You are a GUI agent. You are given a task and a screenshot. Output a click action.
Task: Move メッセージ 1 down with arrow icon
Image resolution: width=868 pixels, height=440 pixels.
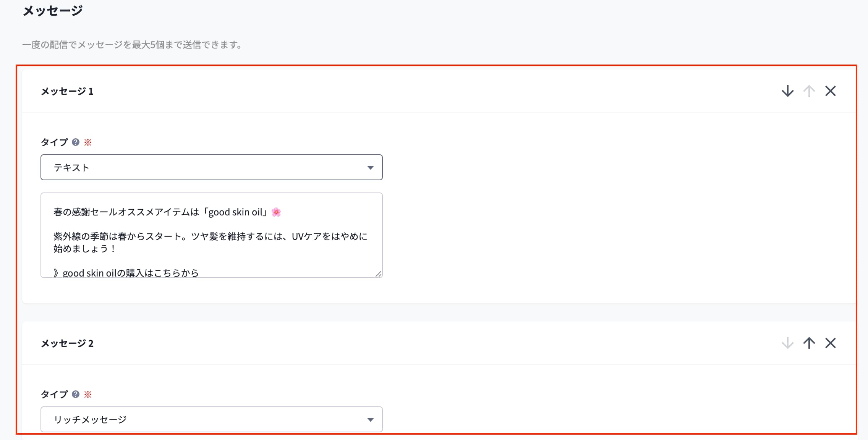[787, 91]
